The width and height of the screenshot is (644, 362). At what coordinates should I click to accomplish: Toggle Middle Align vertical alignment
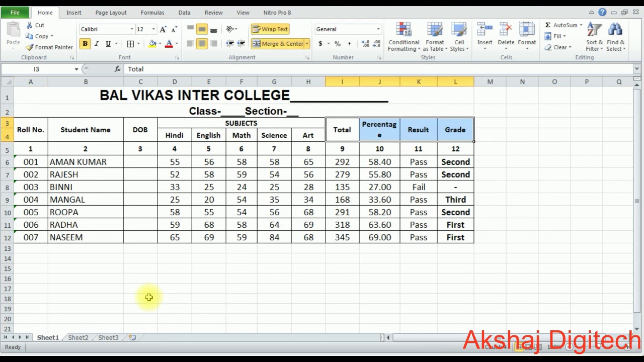(202, 29)
